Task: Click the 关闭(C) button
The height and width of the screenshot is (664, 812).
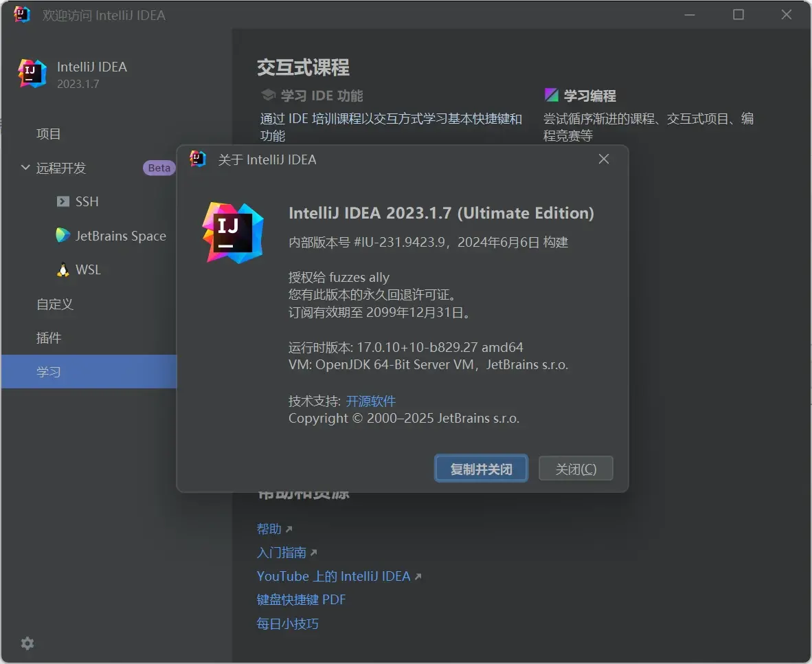Action: pyautogui.click(x=576, y=469)
